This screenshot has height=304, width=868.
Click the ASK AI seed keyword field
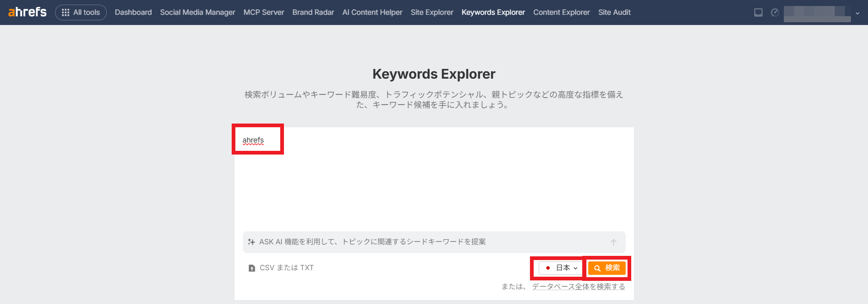434,242
